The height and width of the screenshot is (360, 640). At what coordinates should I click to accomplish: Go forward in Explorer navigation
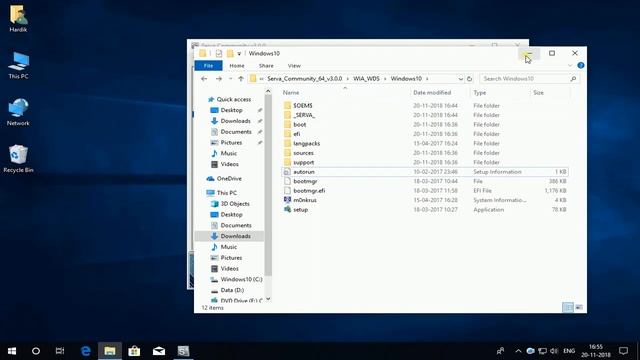point(219,79)
